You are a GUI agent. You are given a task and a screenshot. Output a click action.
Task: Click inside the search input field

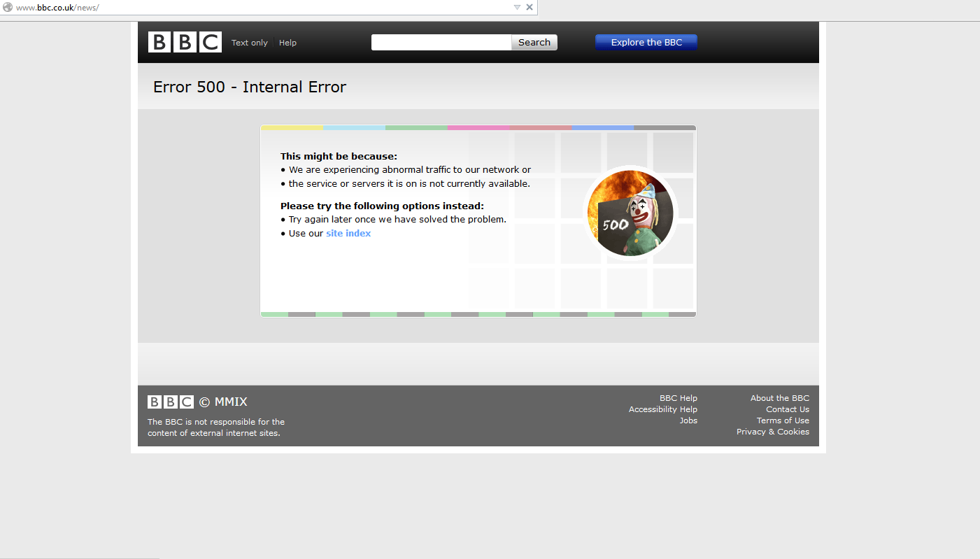tap(441, 42)
